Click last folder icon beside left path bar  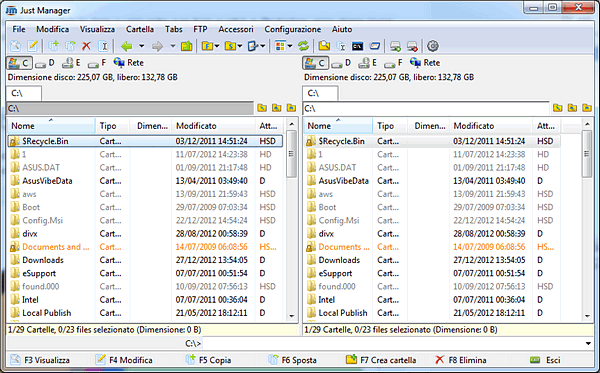(291, 108)
